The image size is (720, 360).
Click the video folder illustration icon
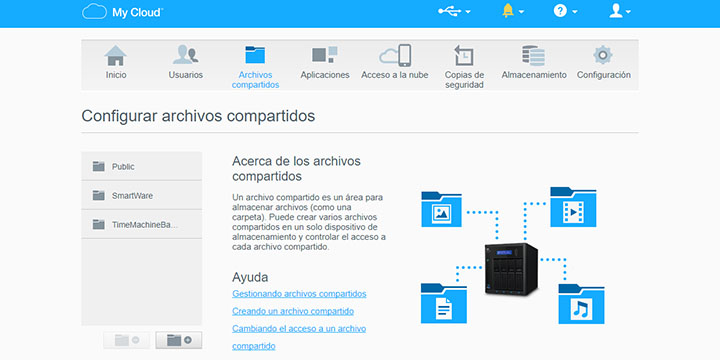pyautogui.click(x=573, y=207)
